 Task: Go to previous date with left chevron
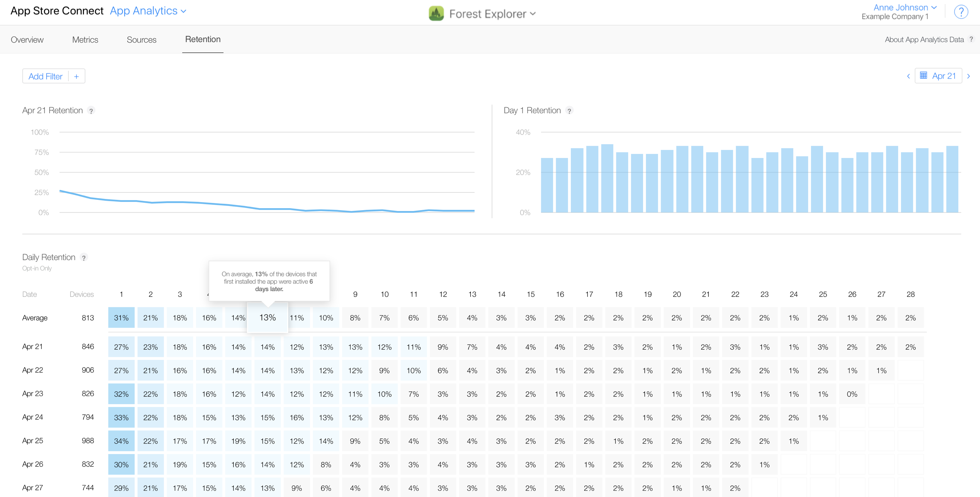point(908,76)
